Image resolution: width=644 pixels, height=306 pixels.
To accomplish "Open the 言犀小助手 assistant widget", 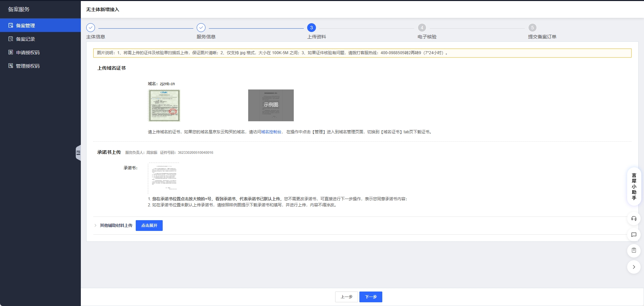I will (634, 186).
